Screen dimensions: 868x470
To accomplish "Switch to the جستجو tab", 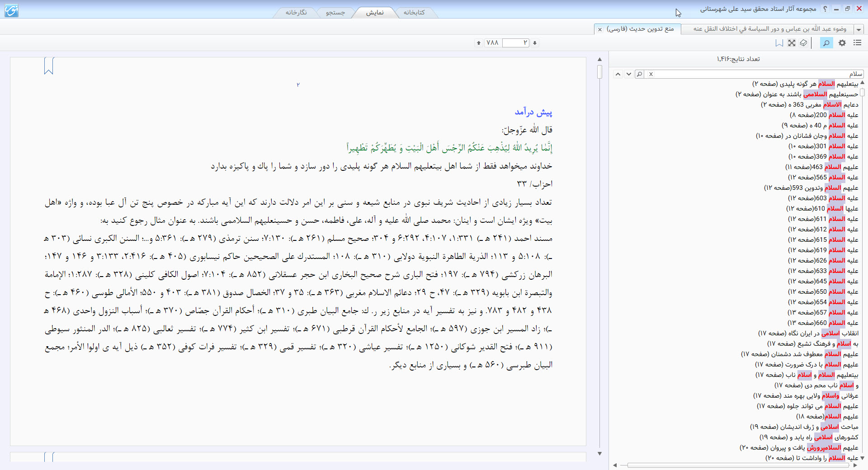I will point(335,12).
